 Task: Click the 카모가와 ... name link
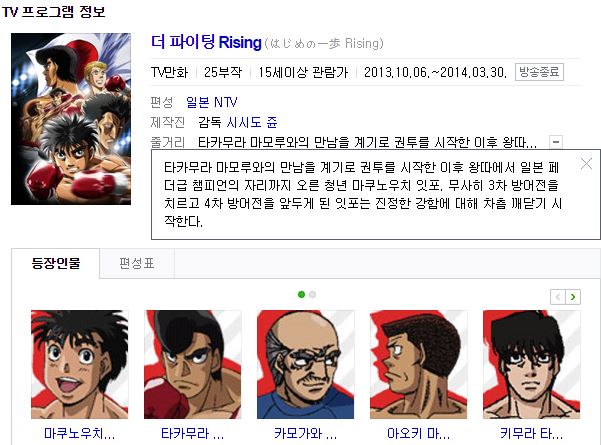coord(305,434)
